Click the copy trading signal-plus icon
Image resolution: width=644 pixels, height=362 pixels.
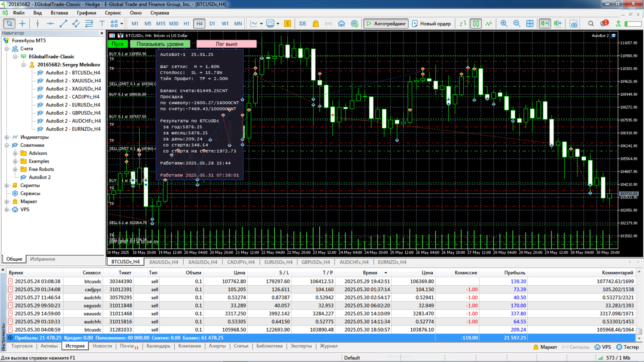[x=355, y=24]
